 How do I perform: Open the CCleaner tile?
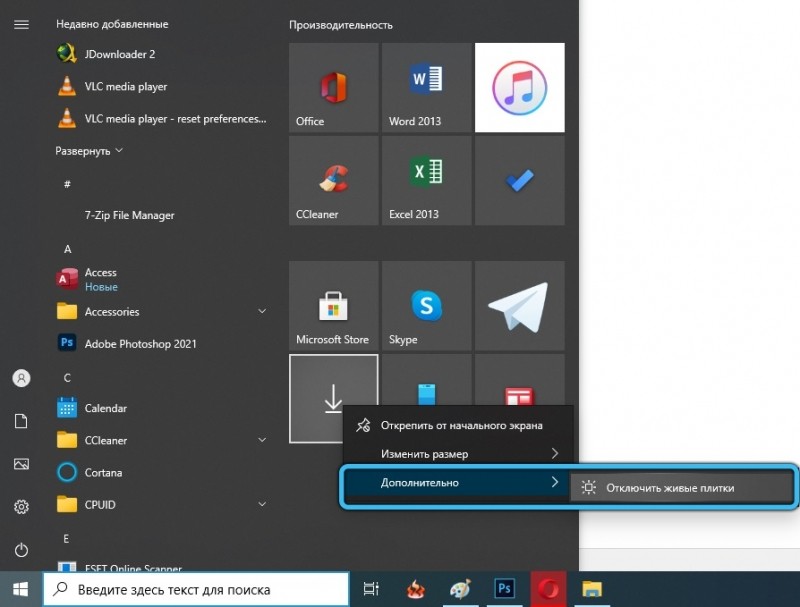point(334,180)
